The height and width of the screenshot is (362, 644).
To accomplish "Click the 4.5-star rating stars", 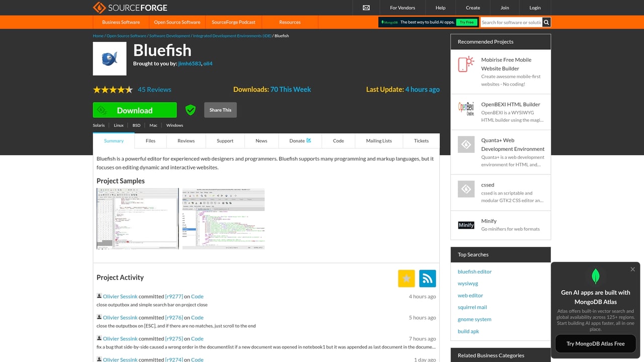I will tap(113, 89).
